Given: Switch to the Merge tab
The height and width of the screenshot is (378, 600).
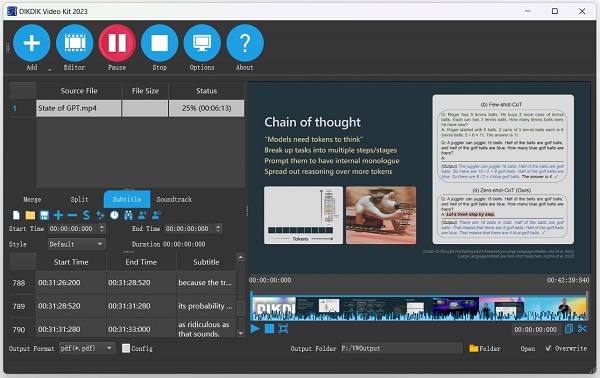Looking at the screenshot, I should point(32,199).
